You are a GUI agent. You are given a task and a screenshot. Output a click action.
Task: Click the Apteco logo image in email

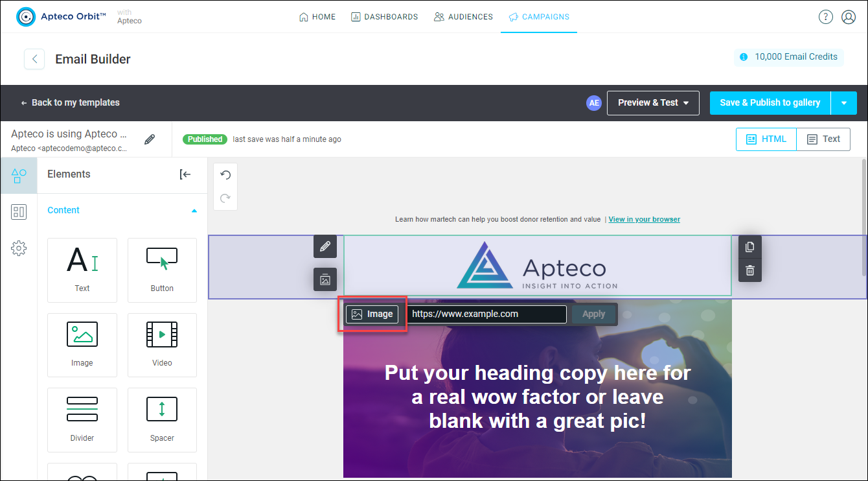click(x=538, y=265)
